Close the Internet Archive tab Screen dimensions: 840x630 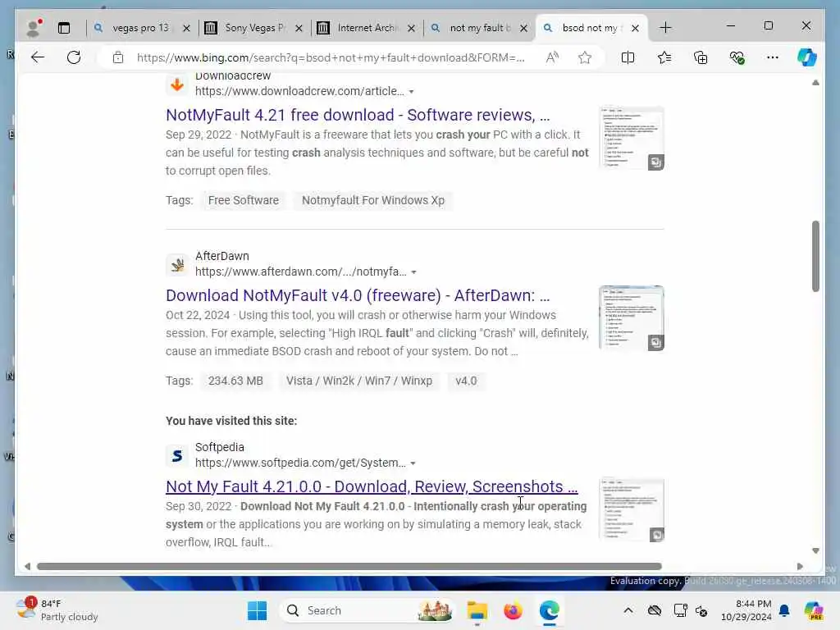click(412, 28)
